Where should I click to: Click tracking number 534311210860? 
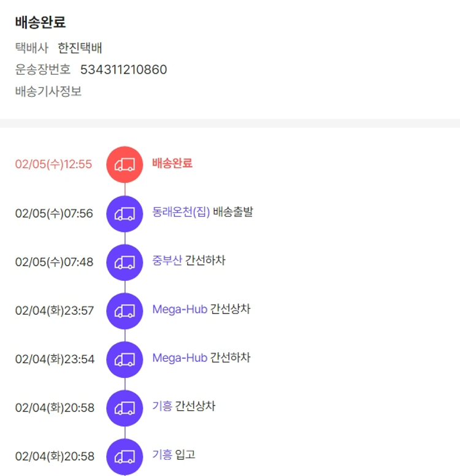[123, 69]
